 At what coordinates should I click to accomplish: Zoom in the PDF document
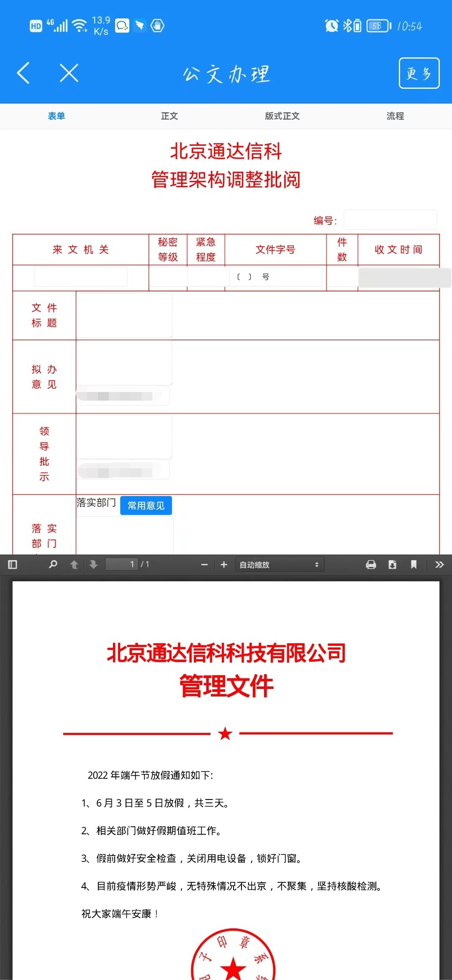pos(224,565)
